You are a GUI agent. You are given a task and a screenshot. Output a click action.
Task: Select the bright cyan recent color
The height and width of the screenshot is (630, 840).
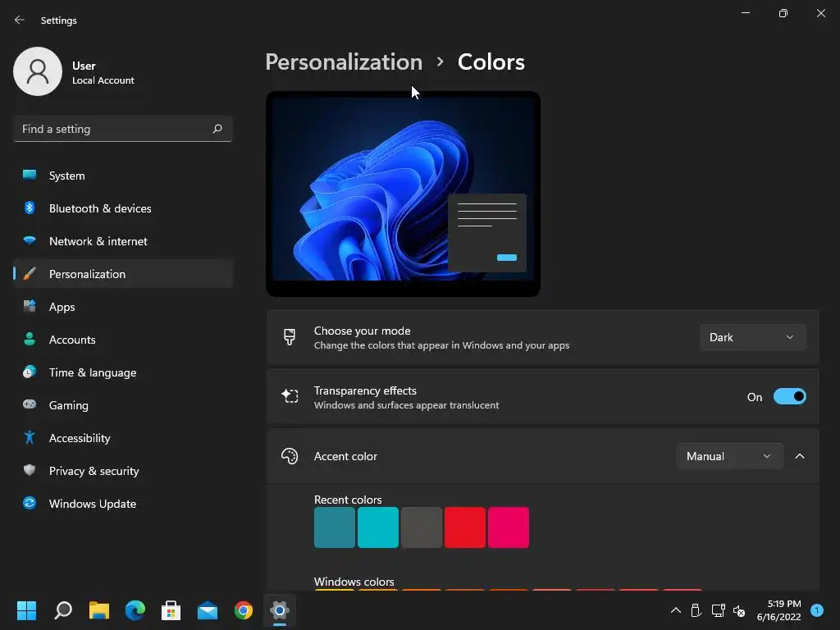377,527
